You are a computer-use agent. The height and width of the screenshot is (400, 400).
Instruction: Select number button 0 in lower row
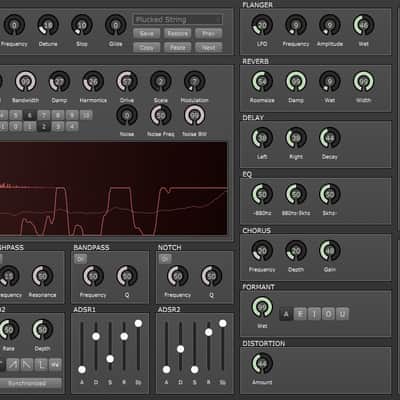tap(15, 127)
